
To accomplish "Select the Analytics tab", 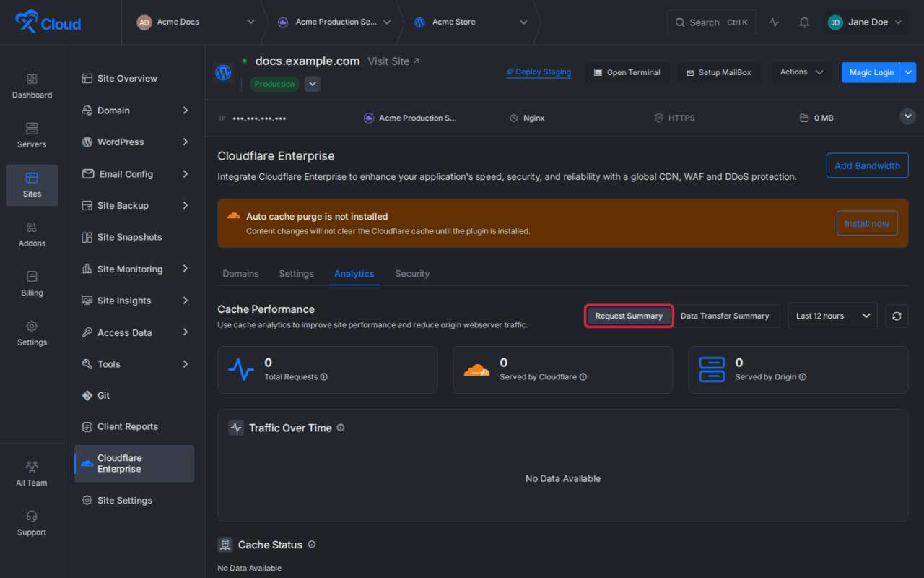I will click(x=354, y=274).
